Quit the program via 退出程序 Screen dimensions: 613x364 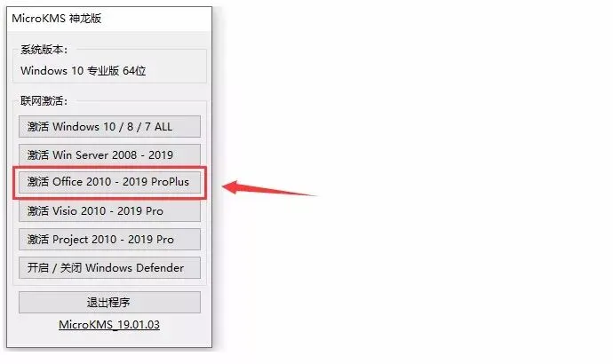109,302
